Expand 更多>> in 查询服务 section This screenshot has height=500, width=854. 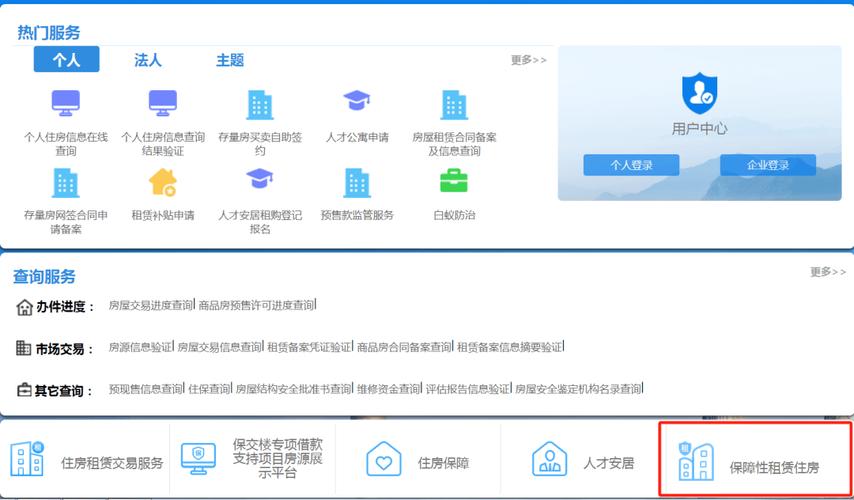pyautogui.click(x=827, y=272)
